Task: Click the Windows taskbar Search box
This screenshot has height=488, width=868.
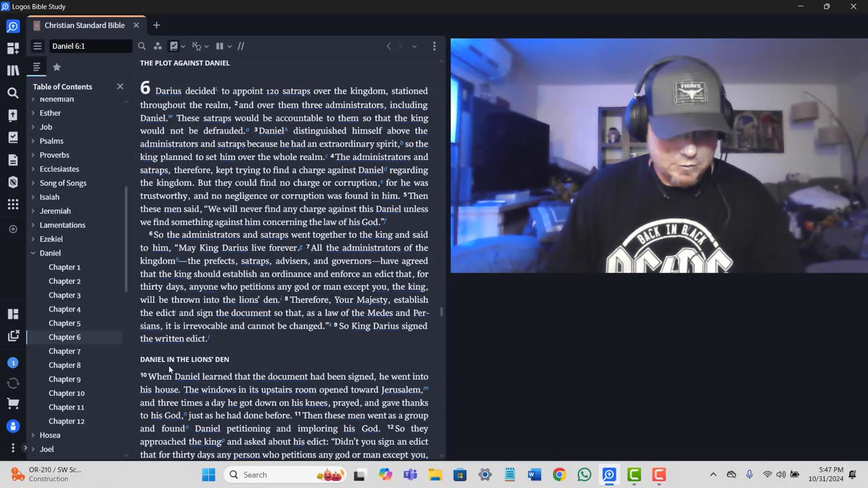Action: (285, 474)
